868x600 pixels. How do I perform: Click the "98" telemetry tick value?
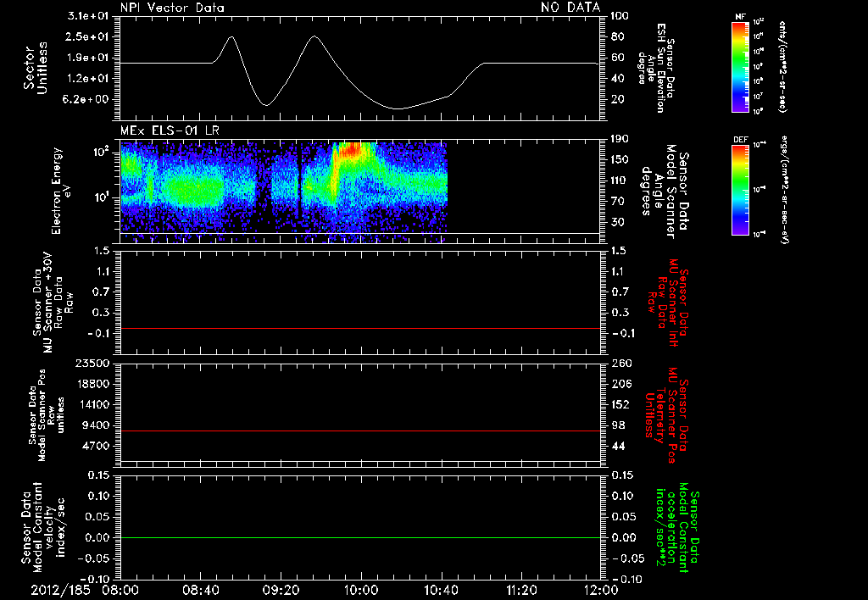click(617, 425)
